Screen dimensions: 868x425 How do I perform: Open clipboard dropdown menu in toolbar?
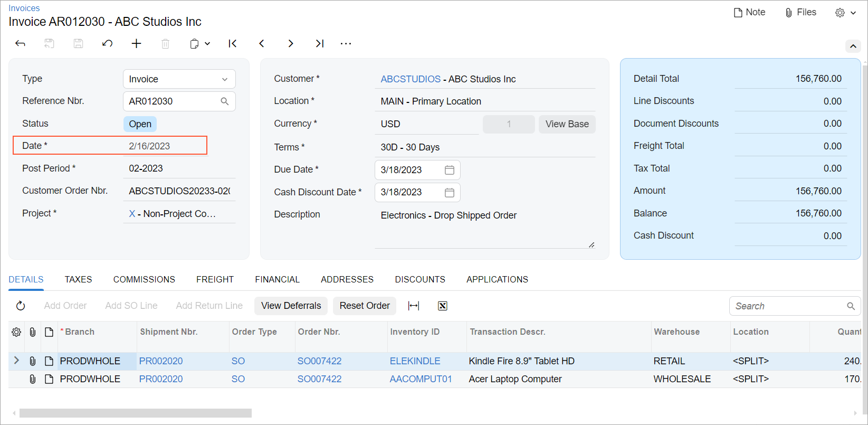point(200,44)
